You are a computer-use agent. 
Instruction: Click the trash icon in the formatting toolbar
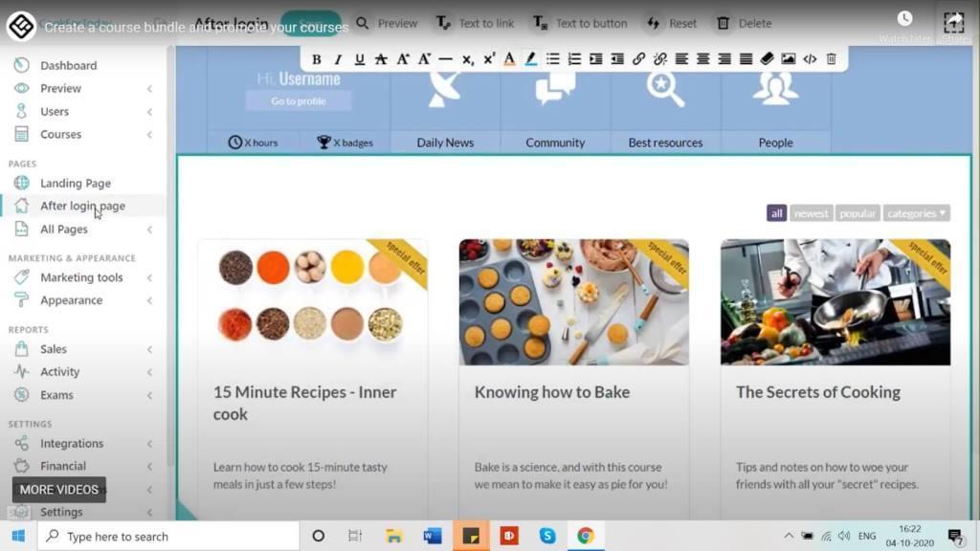pyautogui.click(x=832, y=59)
